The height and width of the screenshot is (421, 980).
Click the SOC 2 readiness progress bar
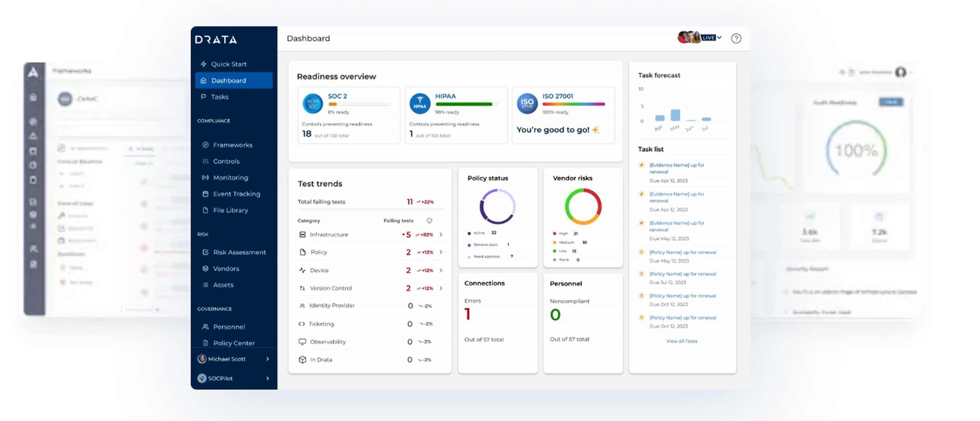click(359, 104)
